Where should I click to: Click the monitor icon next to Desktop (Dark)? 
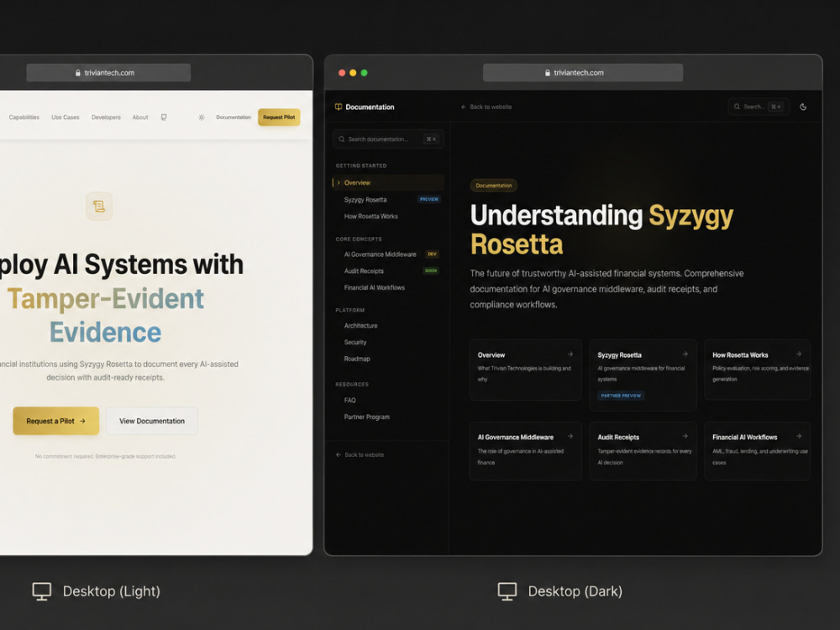click(x=507, y=591)
